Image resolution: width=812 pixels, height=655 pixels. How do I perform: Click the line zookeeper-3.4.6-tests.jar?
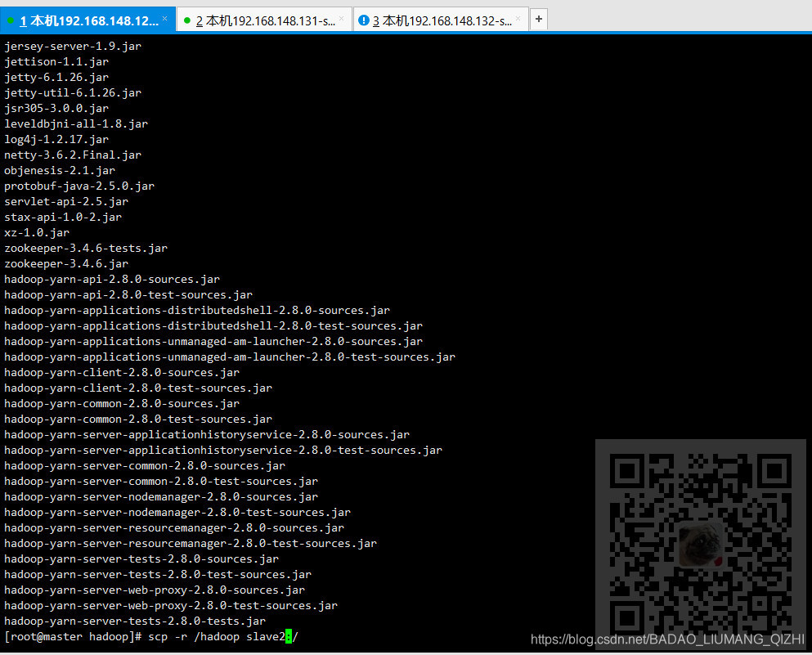click(x=86, y=248)
